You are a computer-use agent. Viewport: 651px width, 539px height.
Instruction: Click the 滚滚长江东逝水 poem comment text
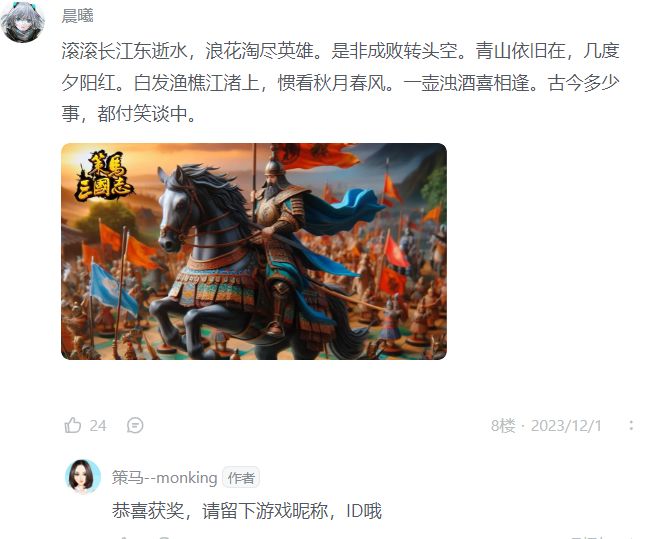coord(340,82)
